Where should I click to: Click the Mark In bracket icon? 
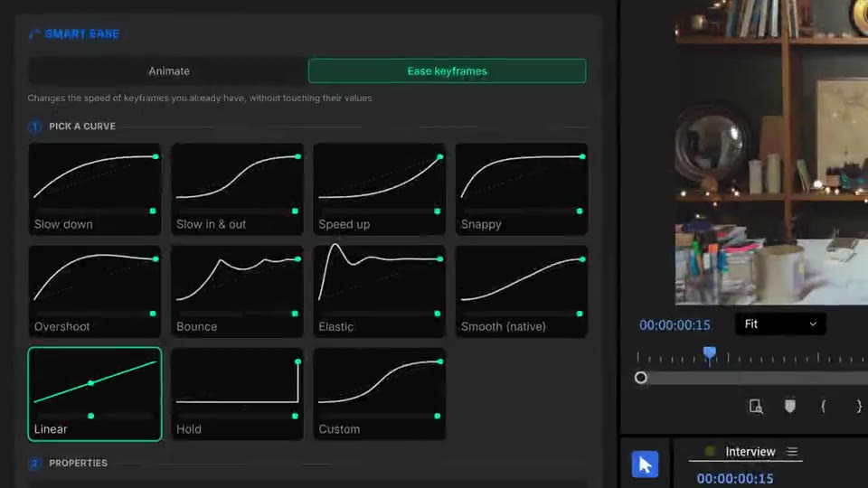click(823, 406)
